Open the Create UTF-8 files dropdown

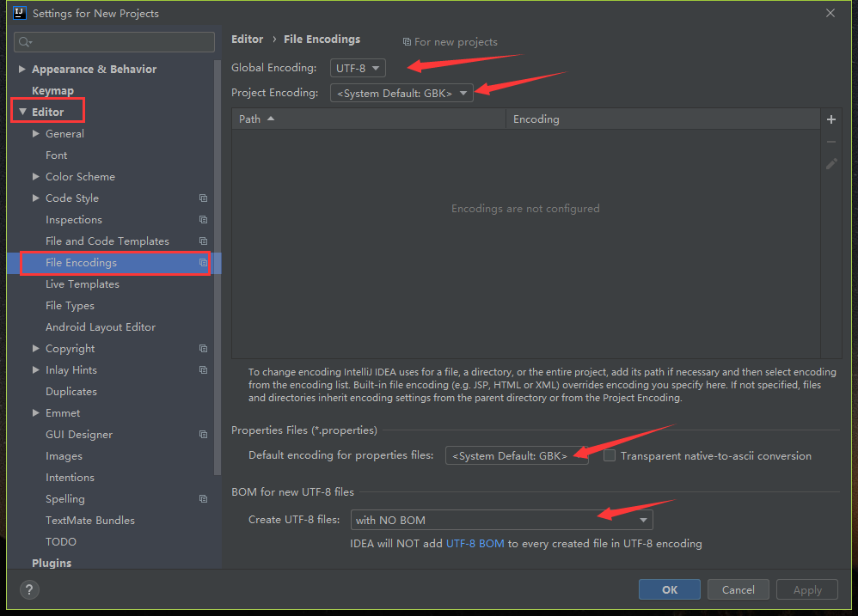click(501, 520)
